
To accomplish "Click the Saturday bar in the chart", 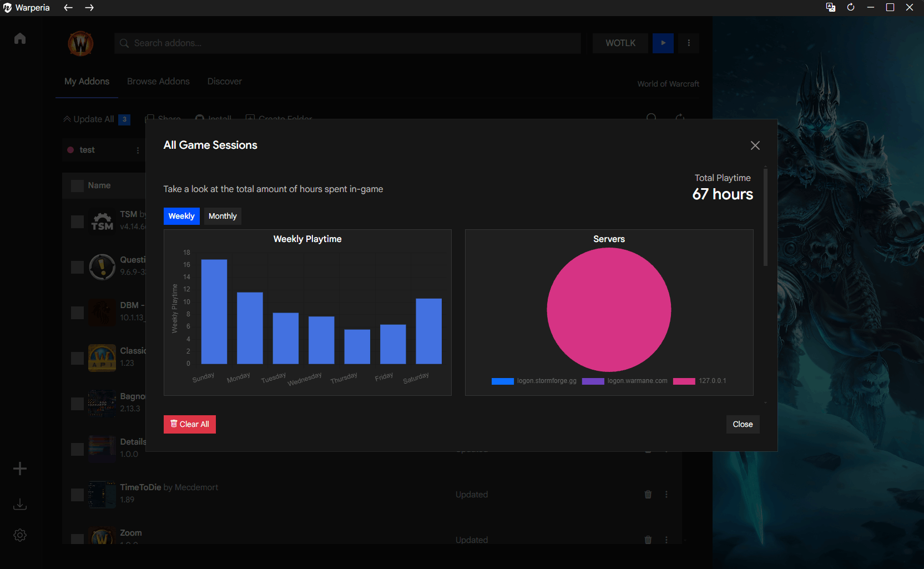I will (429, 331).
